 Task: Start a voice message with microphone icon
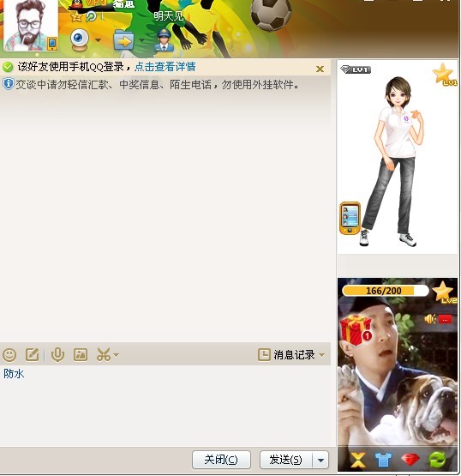[x=57, y=354]
